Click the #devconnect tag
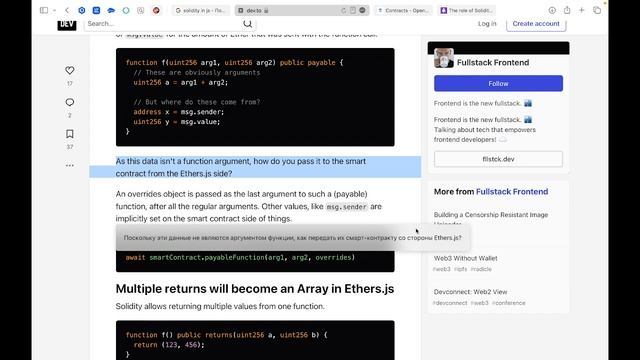640x360 pixels. [450, 303]
